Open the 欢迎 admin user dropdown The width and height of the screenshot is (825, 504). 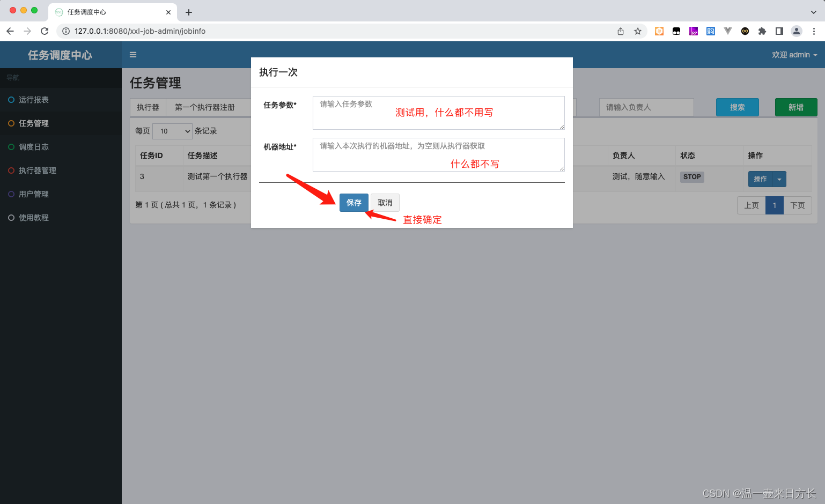point(794,55)
